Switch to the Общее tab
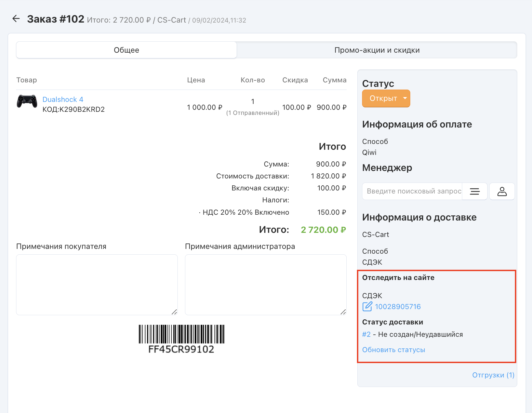 (126, 50)
